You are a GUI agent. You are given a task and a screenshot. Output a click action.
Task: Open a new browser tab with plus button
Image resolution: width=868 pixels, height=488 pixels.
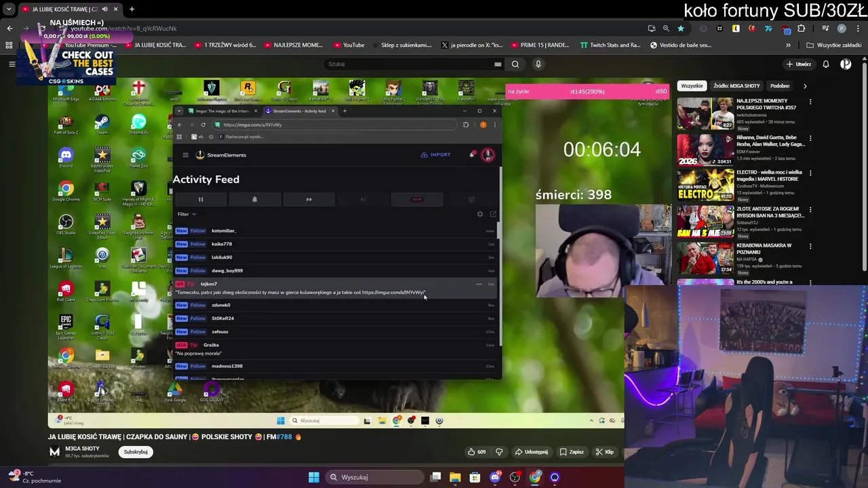(x=132, y=9)
